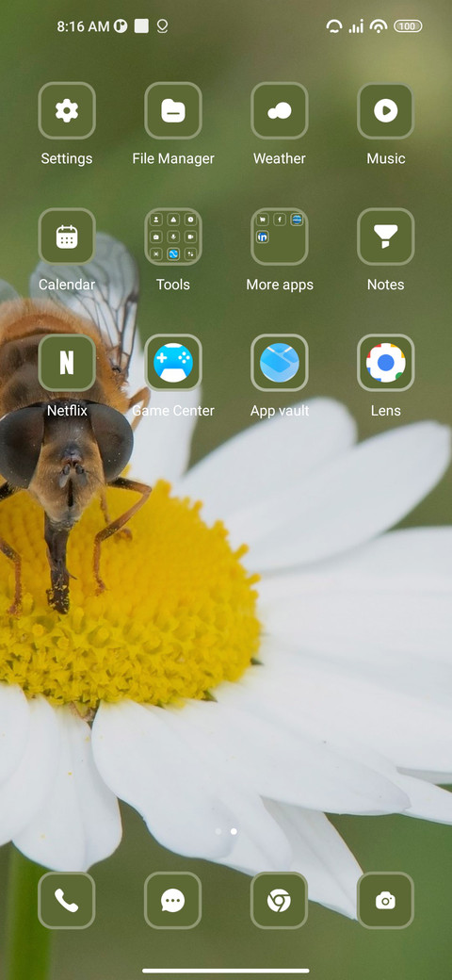
Task: Tap the signal strength icon
Action: tap(357, 26)
